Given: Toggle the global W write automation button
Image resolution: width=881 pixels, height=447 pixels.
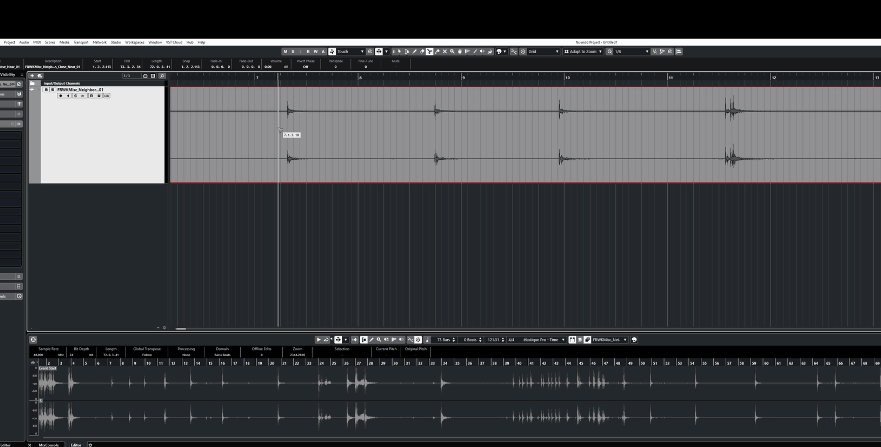Looking at the screenshot, I should coord(315,51).
